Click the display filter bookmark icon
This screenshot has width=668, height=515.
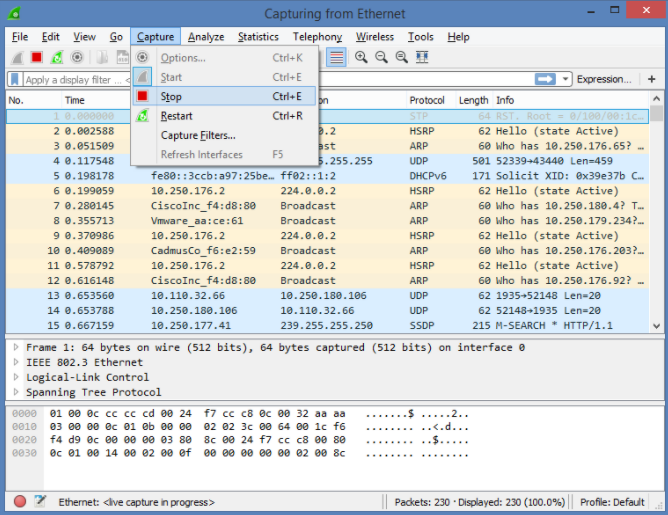click(x=15, y=79)
